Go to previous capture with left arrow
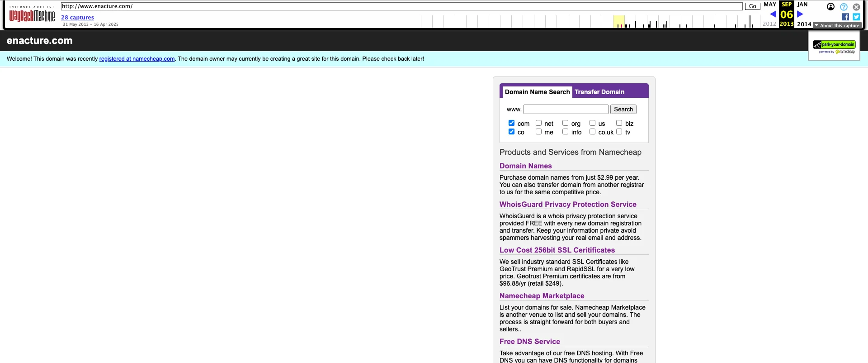 coord(773,14)
